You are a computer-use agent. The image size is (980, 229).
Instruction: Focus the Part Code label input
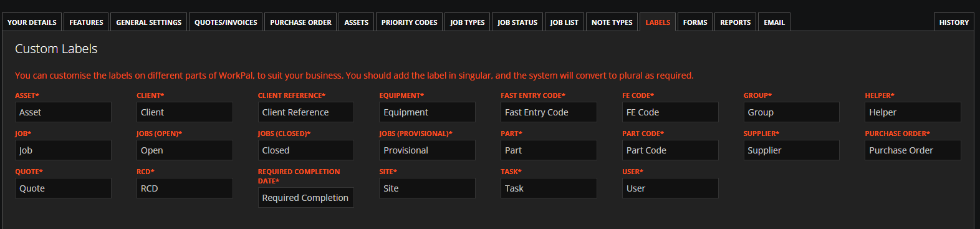coord(670,150)
